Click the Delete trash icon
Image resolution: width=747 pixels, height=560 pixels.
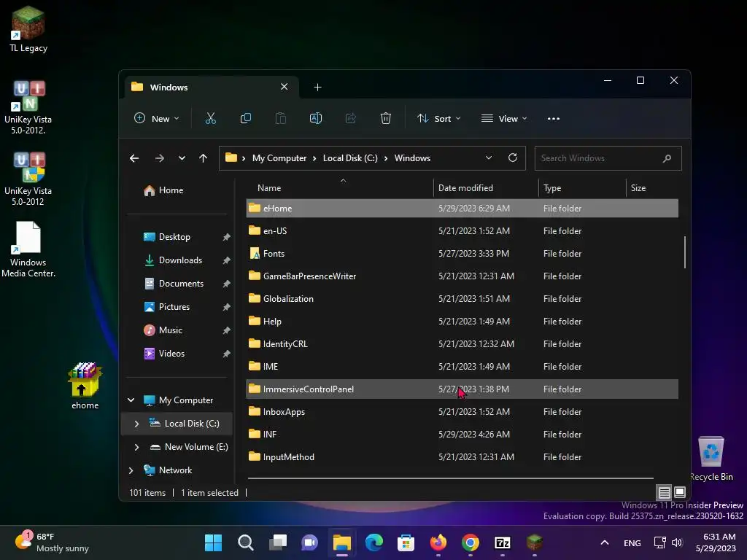coord(386,119)
